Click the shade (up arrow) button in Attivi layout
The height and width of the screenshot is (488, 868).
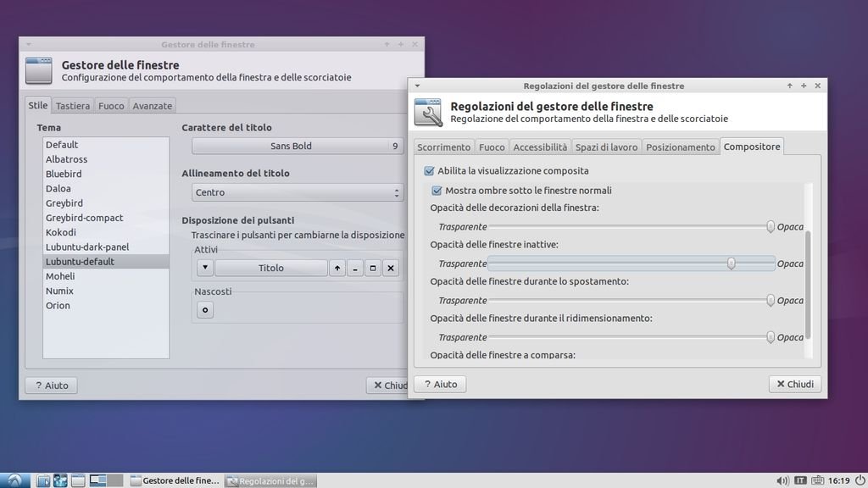(x=337, y=269)
